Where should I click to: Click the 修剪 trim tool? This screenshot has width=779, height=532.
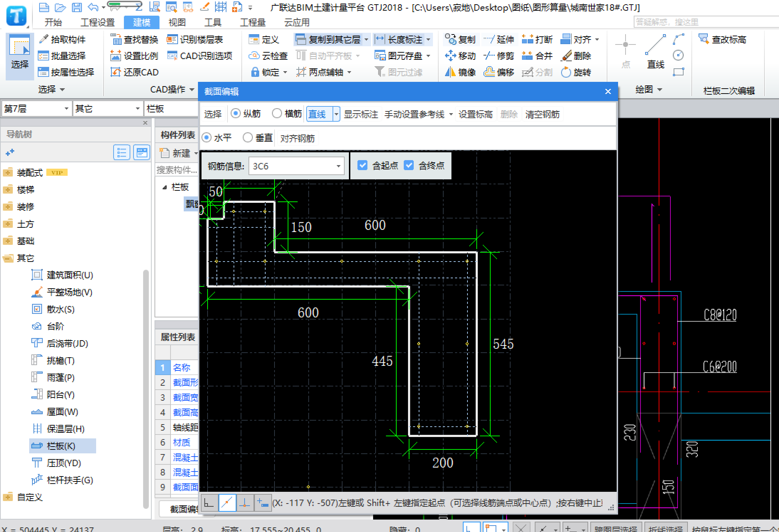[x=499, y=56]
